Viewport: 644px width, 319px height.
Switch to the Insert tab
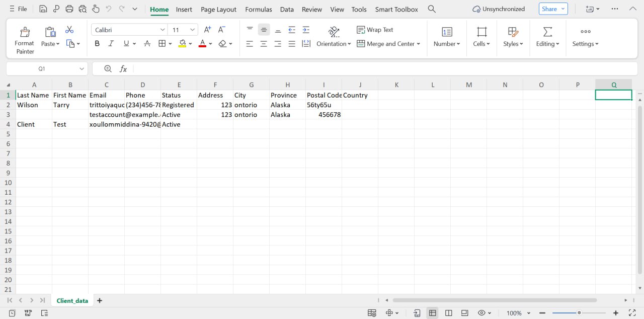tap(184, 9)
